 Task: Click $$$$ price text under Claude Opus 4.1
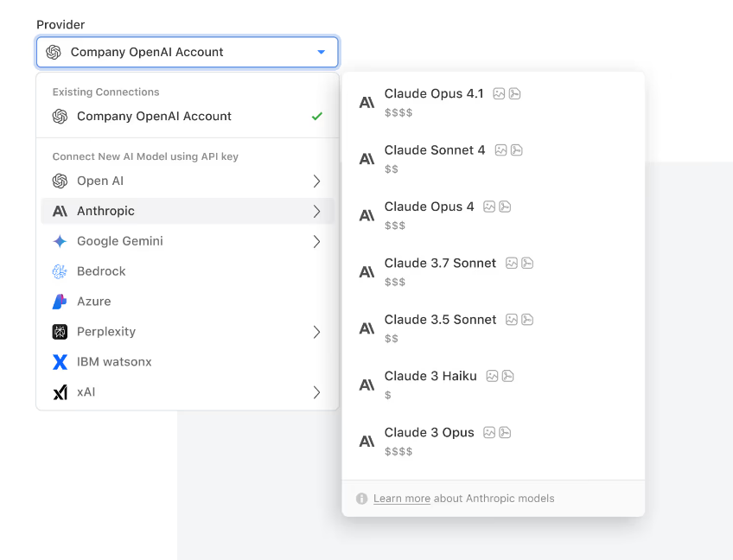point(398,112)
